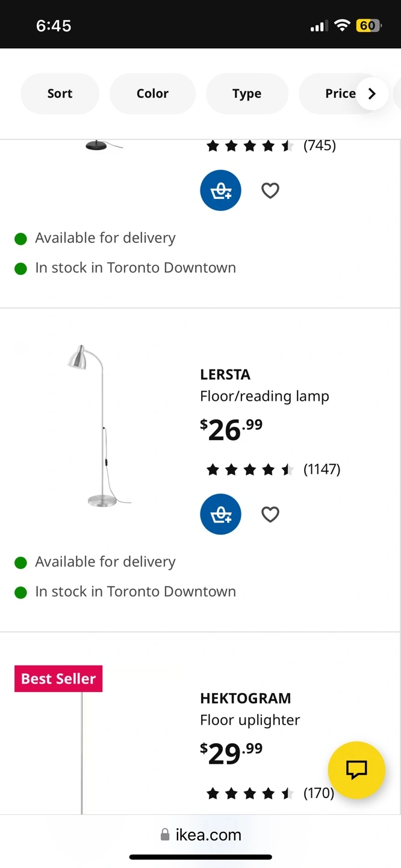Tap the ikea.com address bar

coord(201,835)
